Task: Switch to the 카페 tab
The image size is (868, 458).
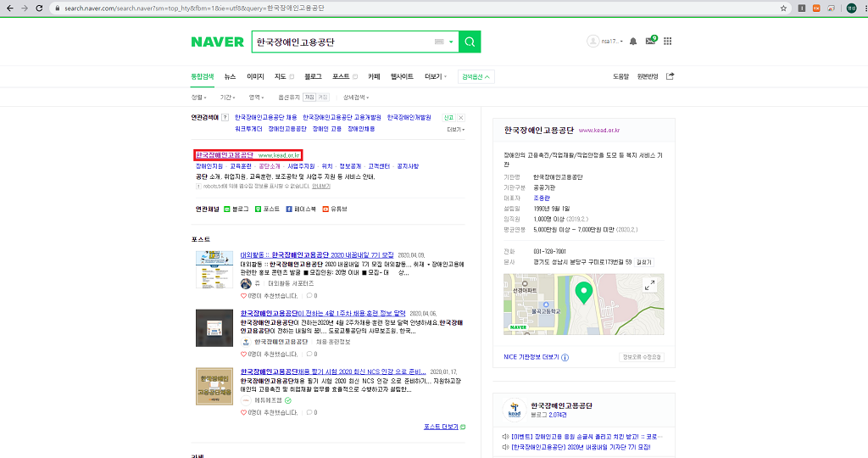Action: 374,77
